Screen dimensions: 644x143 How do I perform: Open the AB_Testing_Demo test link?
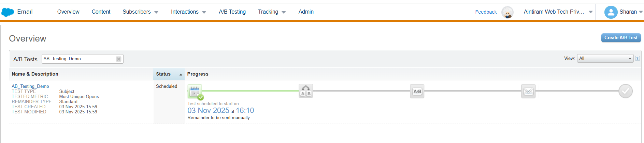(x=30, y=86)
